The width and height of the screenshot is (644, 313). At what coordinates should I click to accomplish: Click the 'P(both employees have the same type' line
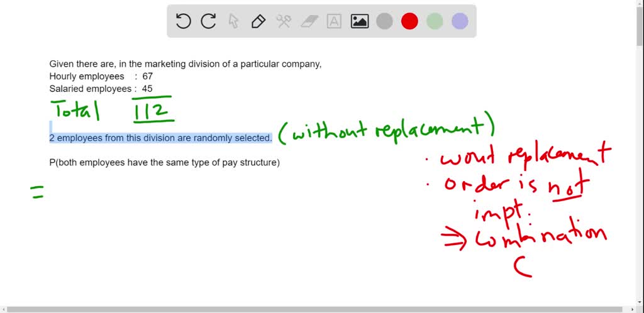coord(164,163)
